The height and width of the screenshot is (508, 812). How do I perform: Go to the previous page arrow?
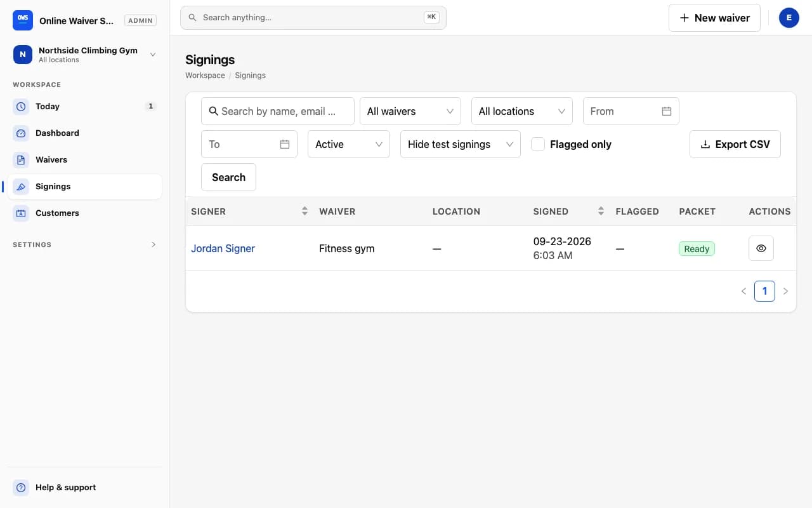(743, 291)
